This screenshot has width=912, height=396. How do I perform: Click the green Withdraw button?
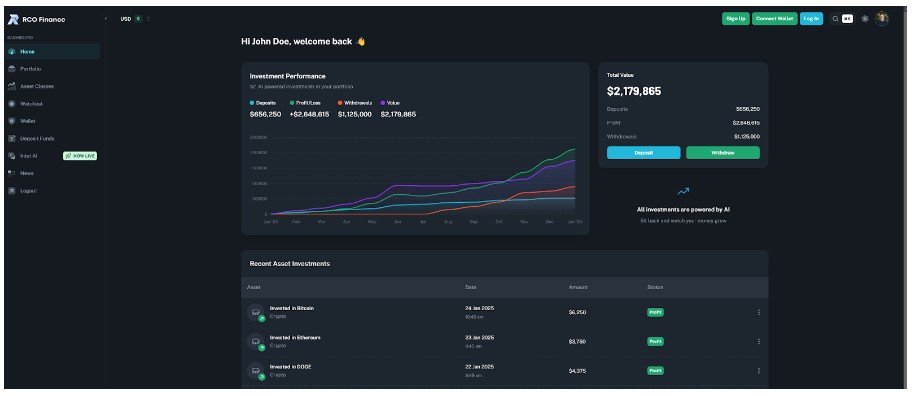pos(723,152)
